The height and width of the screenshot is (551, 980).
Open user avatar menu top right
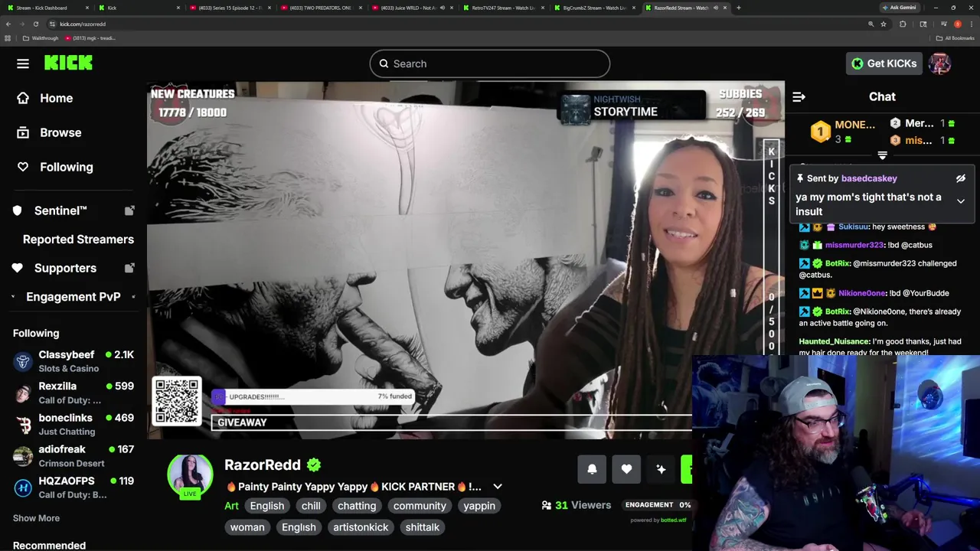tap(940, 64)
